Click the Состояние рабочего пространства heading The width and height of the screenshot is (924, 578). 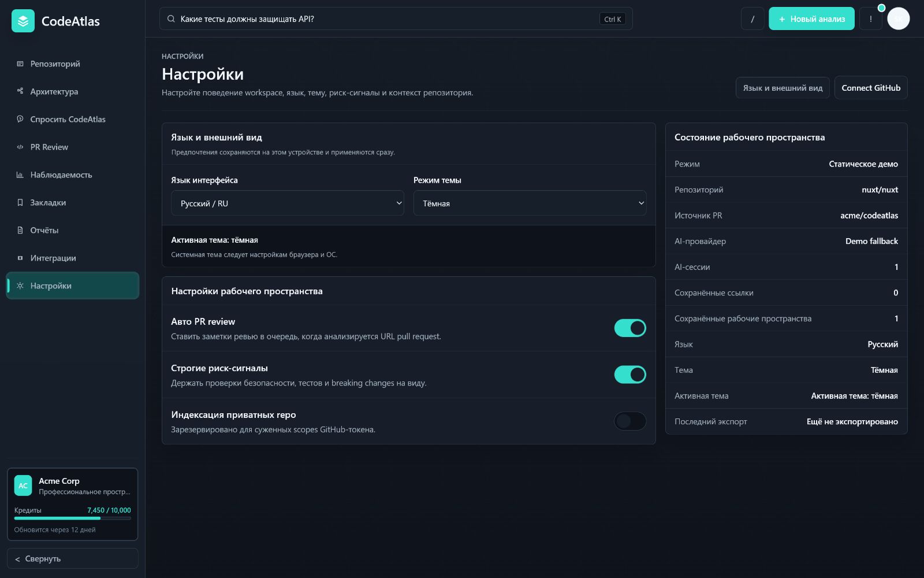(750, 138)
